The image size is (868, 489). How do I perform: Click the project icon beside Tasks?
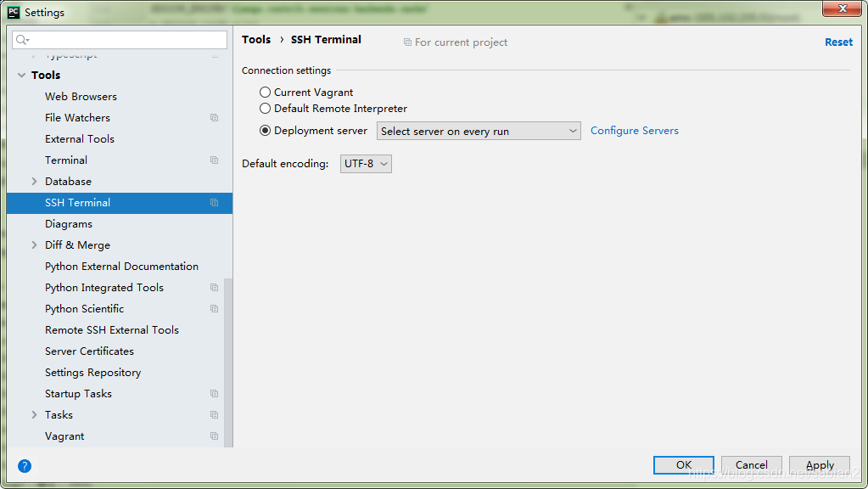click(x=214, y=415)
